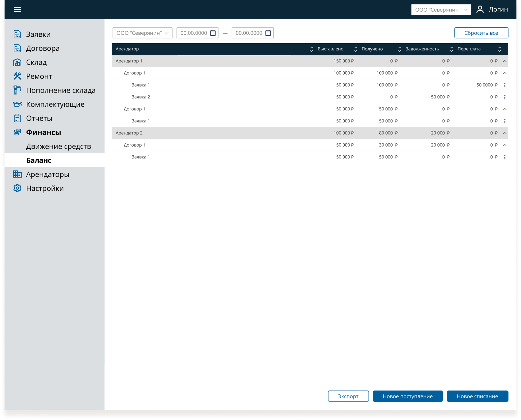
Task: Open the hamburger menu icon
Action: (x=17, y=10)
